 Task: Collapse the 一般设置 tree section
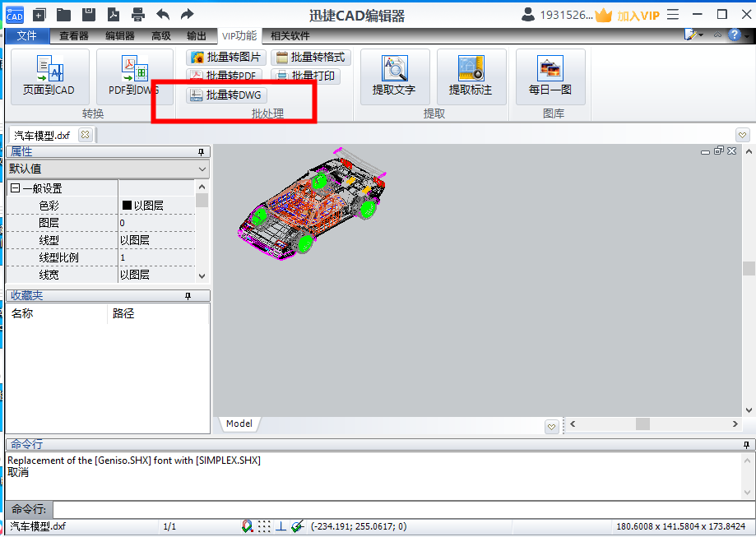[x=15, y=188]
